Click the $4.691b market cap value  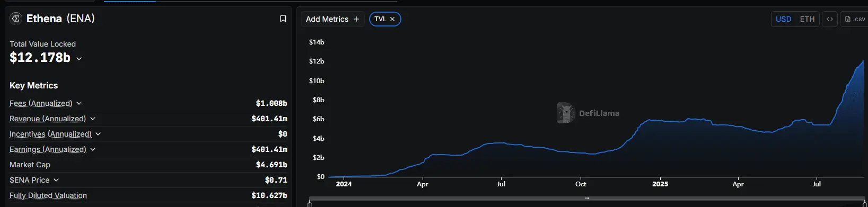(x=271, y=165)
